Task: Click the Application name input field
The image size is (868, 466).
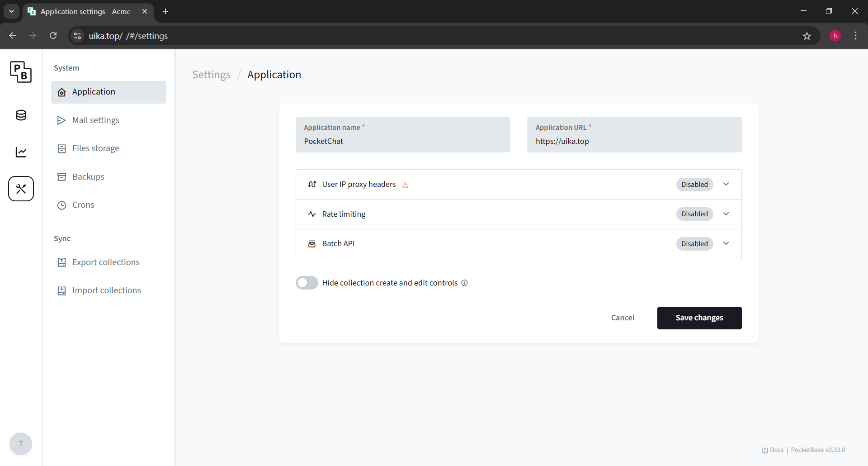Action: pyautogui.click(x=403, y=135)
